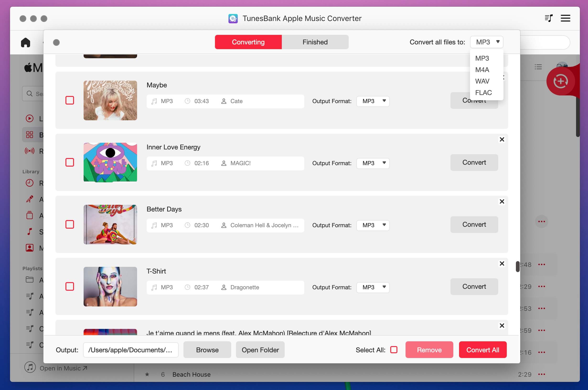Click the Open in Music icon
This screenshot has height=390, width=588.
pyautogui.click(x=29, y=368)
